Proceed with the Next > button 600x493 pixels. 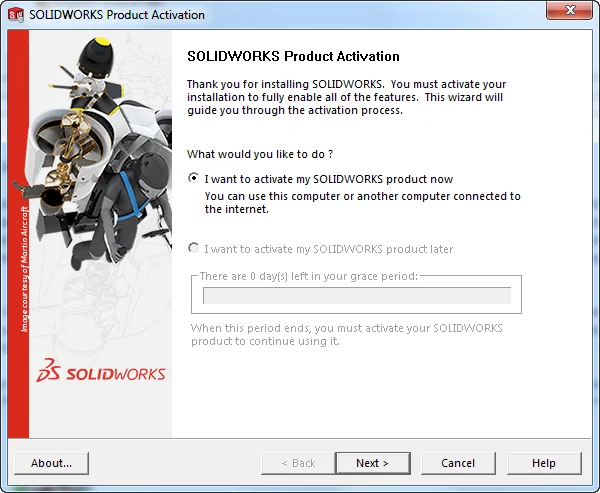[x=373, y=463]
